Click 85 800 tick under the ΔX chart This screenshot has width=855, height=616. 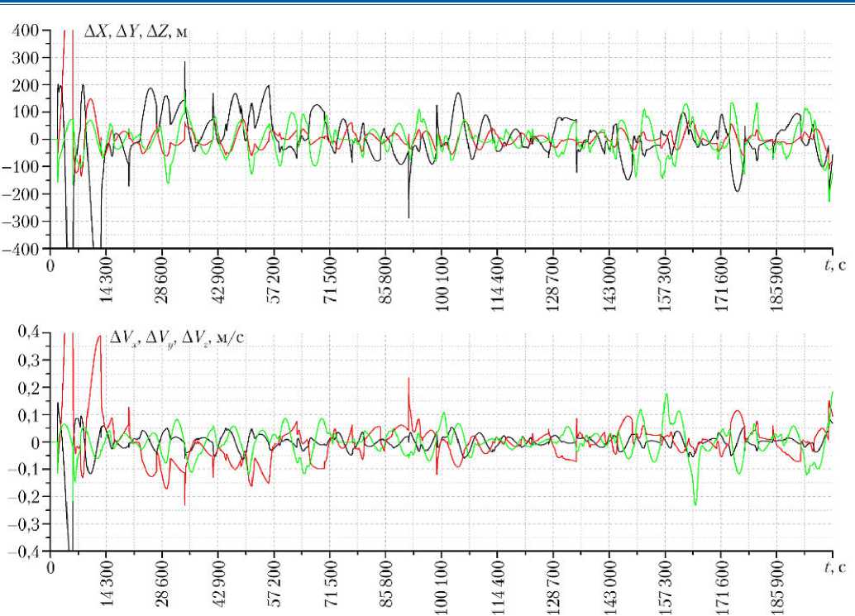tap(385, 279)
